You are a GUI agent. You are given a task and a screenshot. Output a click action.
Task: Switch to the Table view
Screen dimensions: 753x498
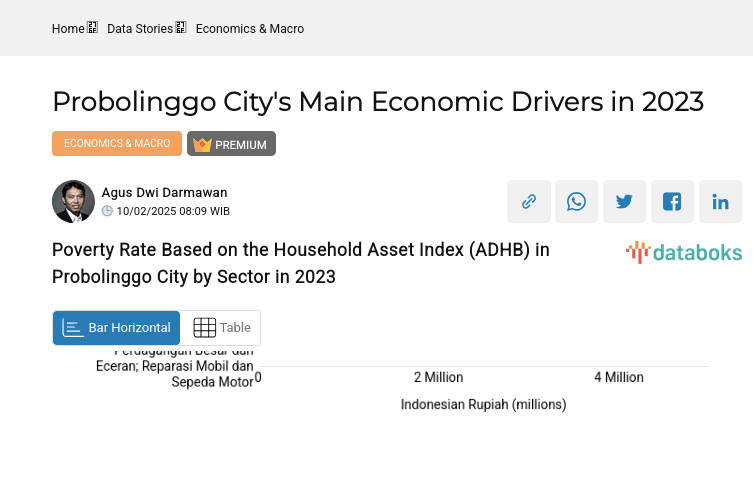coord(220,328)
